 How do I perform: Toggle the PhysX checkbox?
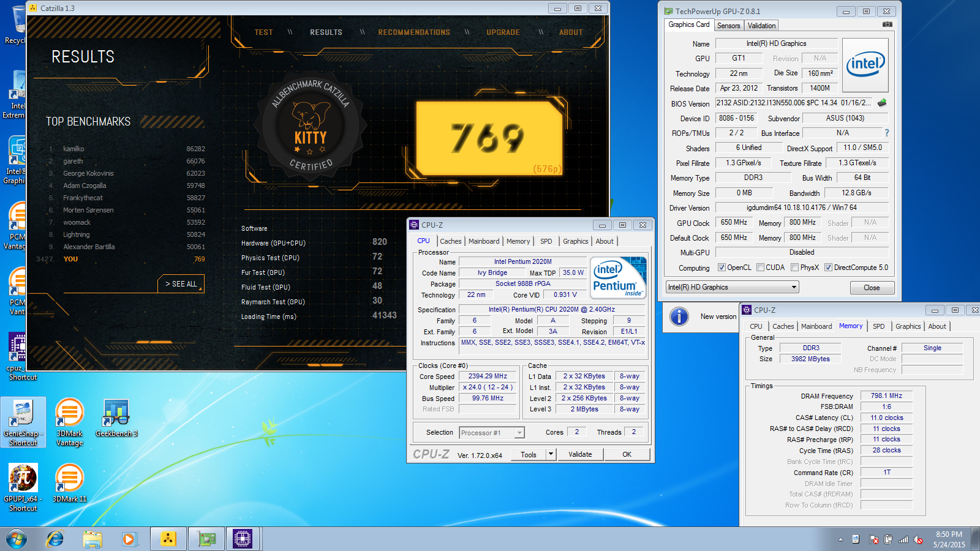pyautogui.click(x=794, y=268)
